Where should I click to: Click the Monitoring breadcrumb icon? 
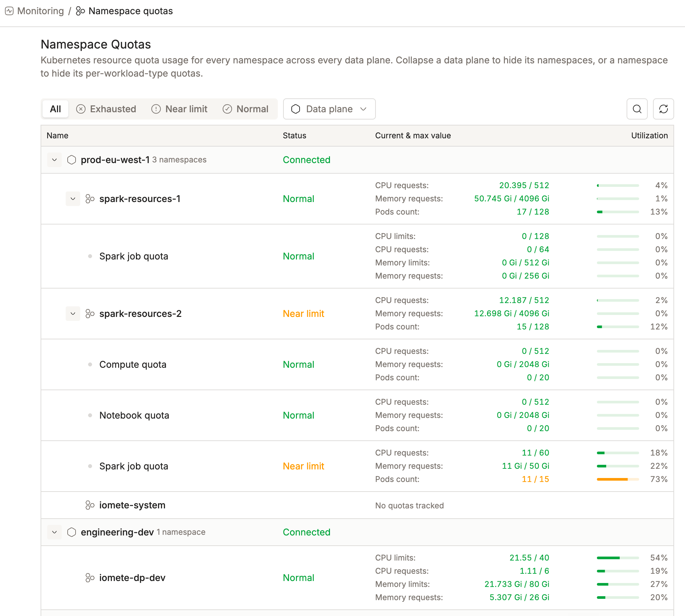[9, 11]
